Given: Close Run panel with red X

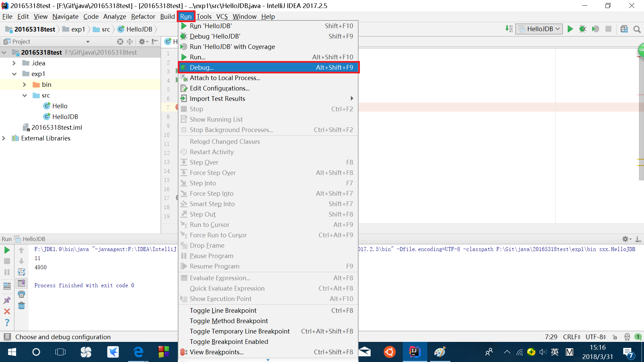Looking at the screenshot, I should (x=7, y=311).
